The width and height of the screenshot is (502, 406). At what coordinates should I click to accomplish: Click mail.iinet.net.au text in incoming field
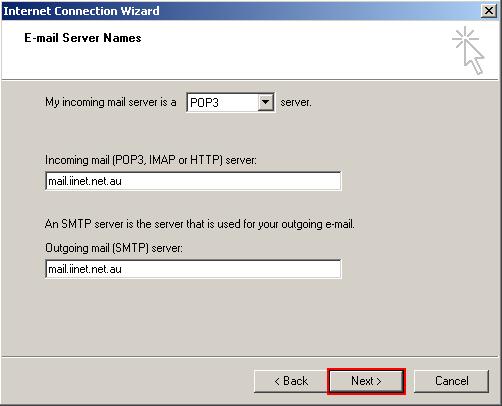pyautogui.click(x=85, y=181)
